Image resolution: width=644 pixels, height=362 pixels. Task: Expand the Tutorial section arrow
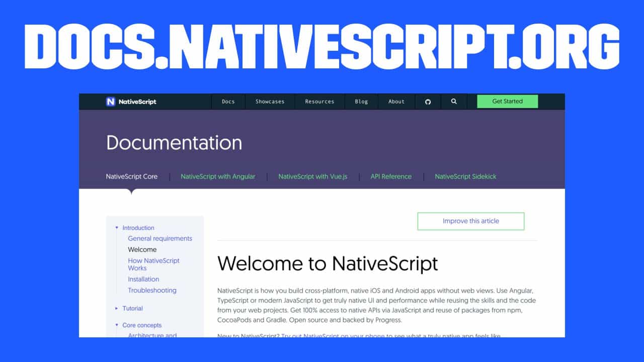117,308
